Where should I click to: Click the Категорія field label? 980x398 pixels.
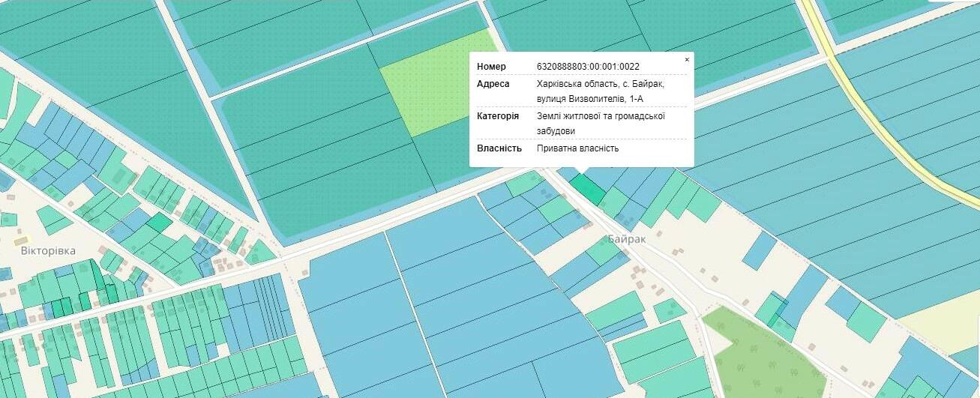tap(497, 116)
